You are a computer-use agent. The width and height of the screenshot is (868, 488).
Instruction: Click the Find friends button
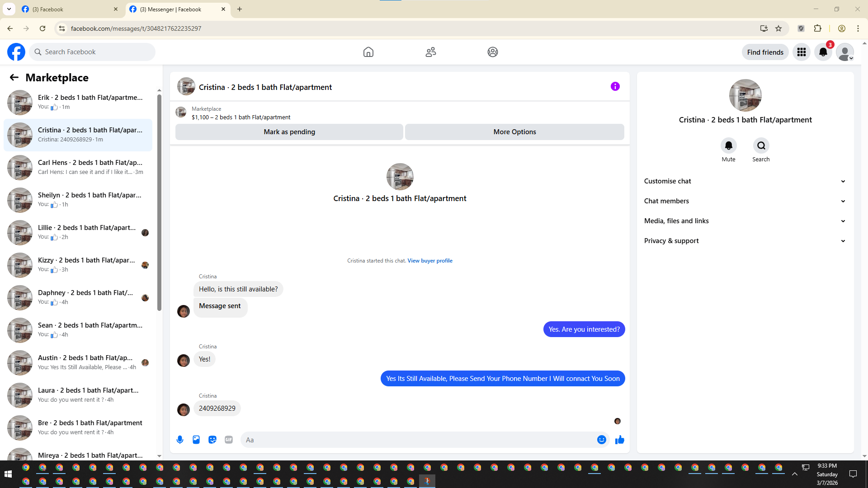point(765,52)
